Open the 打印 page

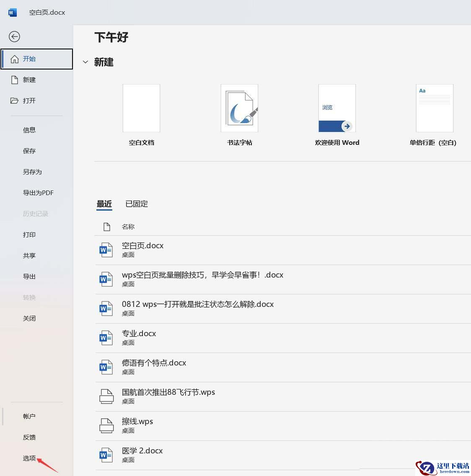pyautogui.click(x=29, y=235)
